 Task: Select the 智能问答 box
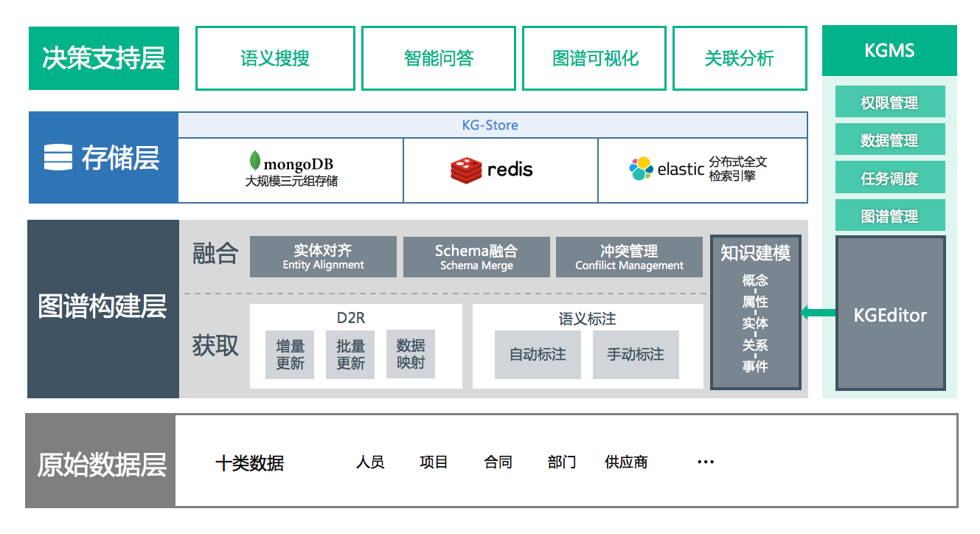click(x=439, y=58)
